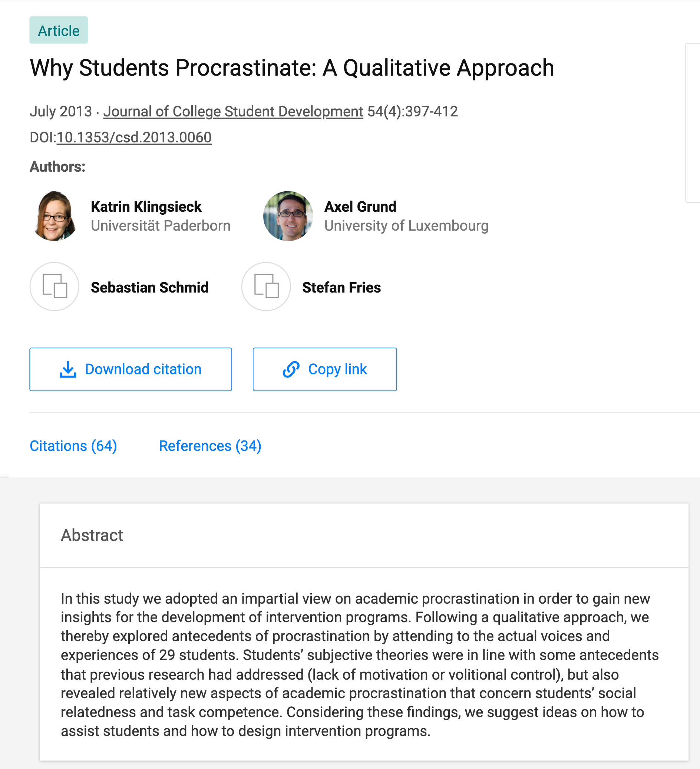Click the Download citation button
The width and height of the screenshot is (700, 769).
click(x=131, y=369)
